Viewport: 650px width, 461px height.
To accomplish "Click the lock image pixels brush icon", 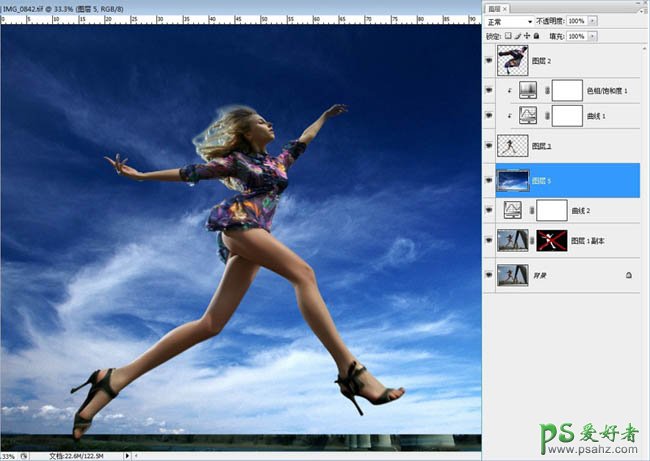I will click(x=518, y=36).
